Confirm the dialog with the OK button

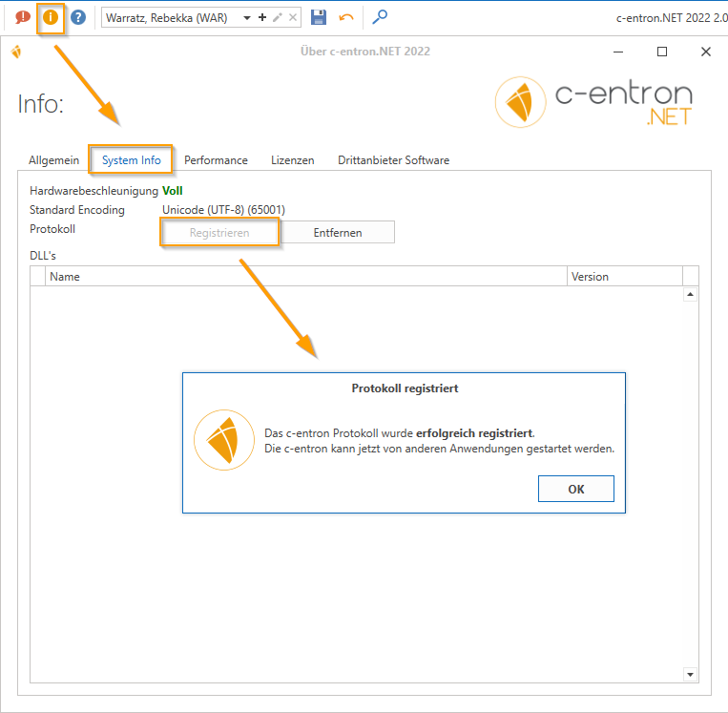tap(575, 489)
